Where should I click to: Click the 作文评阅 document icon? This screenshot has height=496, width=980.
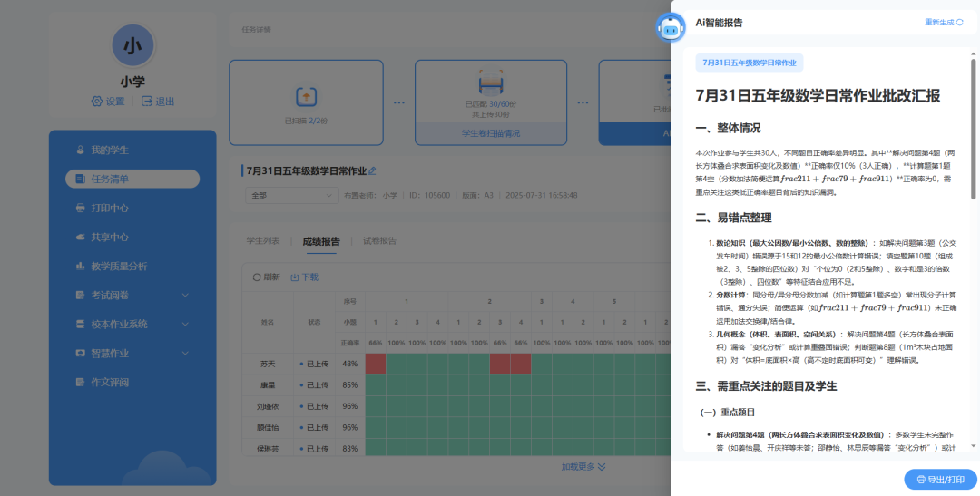click(x=80, y=382)
